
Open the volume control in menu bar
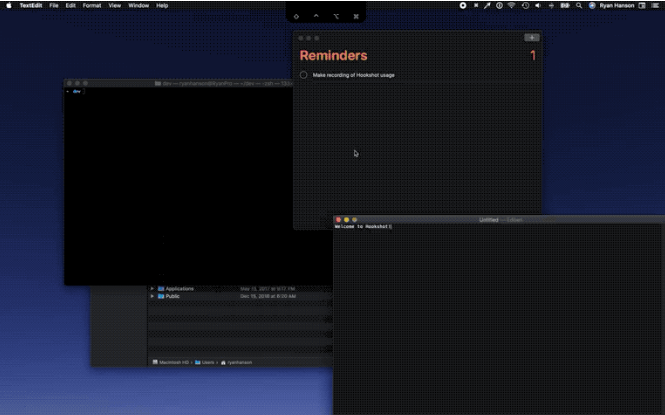pos(537,6)
